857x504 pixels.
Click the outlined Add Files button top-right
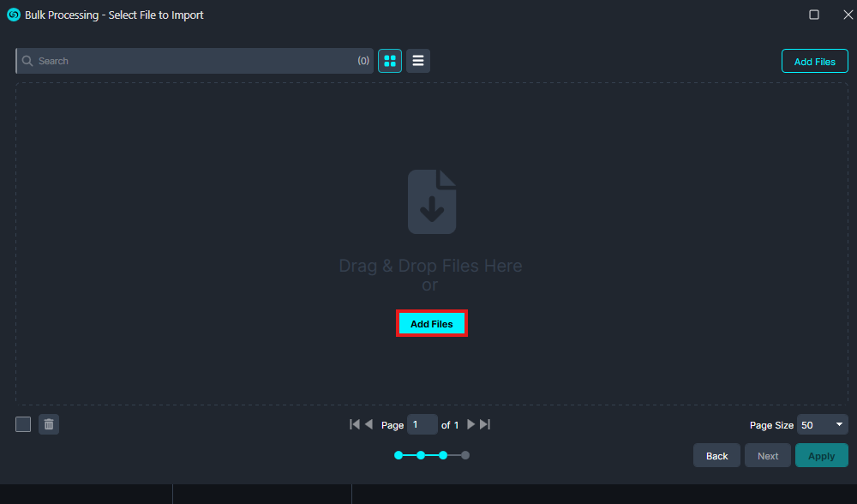[814, 62]
